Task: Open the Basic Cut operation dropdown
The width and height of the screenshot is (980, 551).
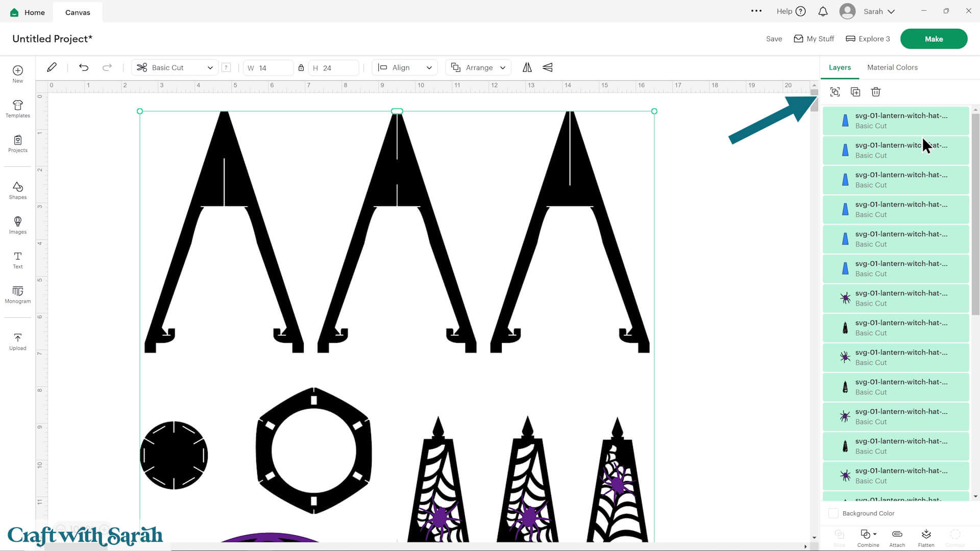Action: click(x=175, y=67)
